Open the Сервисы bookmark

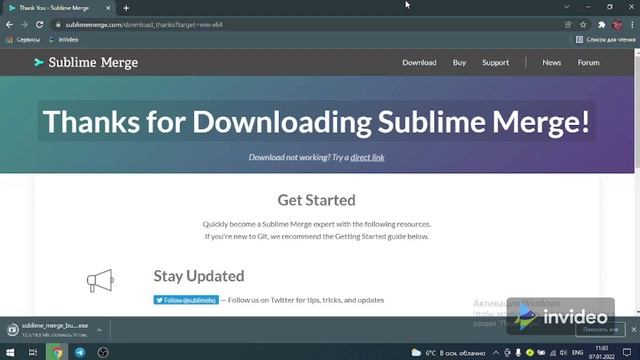coord(24,40)
